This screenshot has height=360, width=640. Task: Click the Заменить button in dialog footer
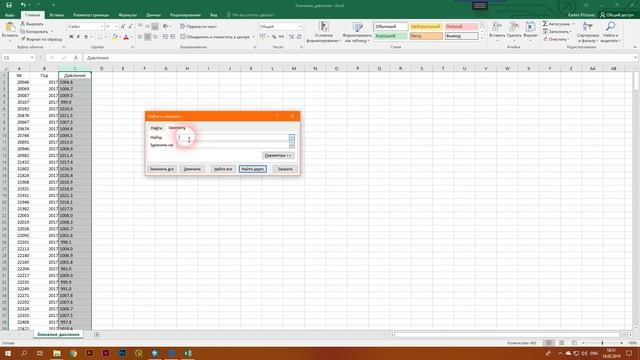click(192, 169)
